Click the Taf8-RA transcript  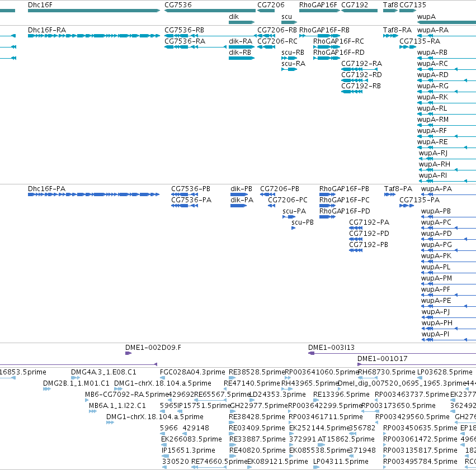tap(390, 36)
